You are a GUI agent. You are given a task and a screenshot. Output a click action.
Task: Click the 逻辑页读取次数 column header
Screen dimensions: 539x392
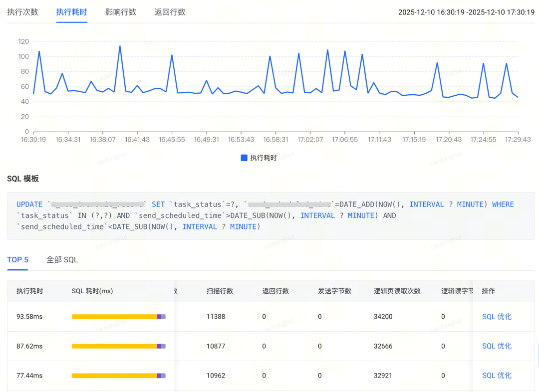397,291
